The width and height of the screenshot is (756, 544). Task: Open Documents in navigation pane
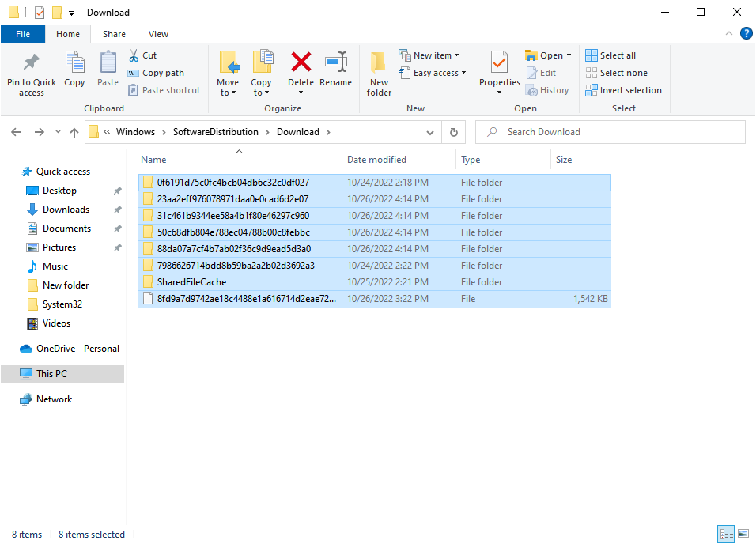coord(66,229)
